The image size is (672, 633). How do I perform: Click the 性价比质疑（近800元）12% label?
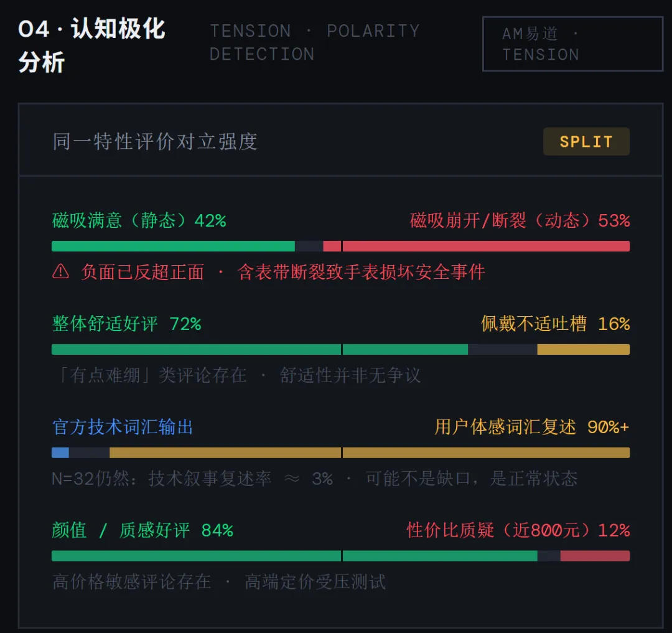pyautogui.click(x=518, y=530)
